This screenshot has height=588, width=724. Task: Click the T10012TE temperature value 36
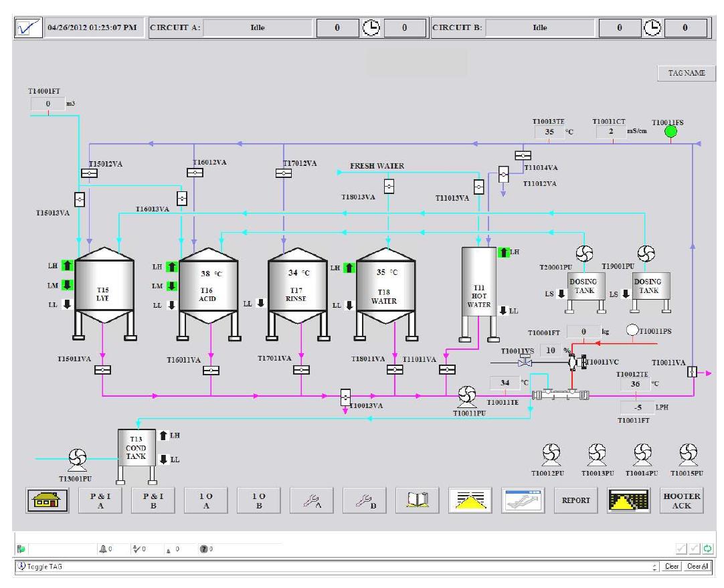coord(636,384)
